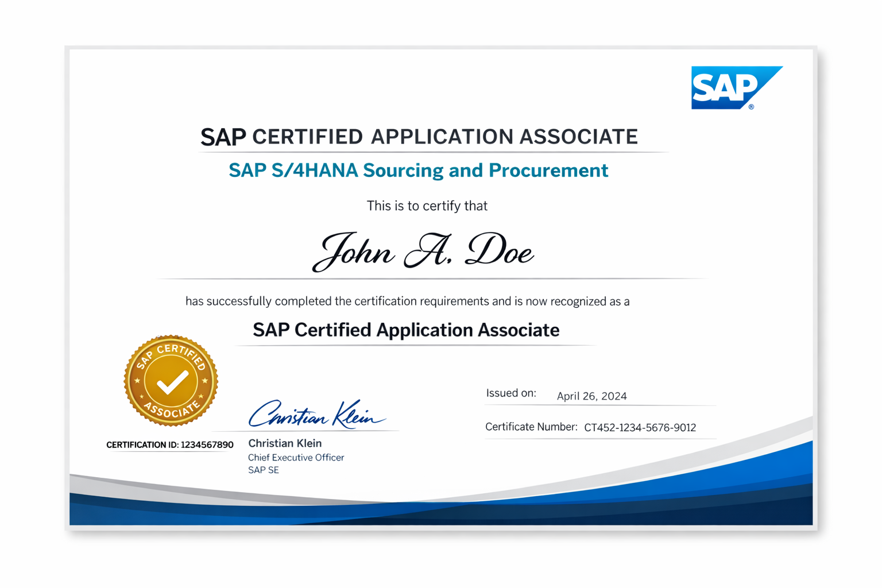882x588 pixels.
Task: Click the 'has successfully completed' sentence
Action: [x=407, y=301]
